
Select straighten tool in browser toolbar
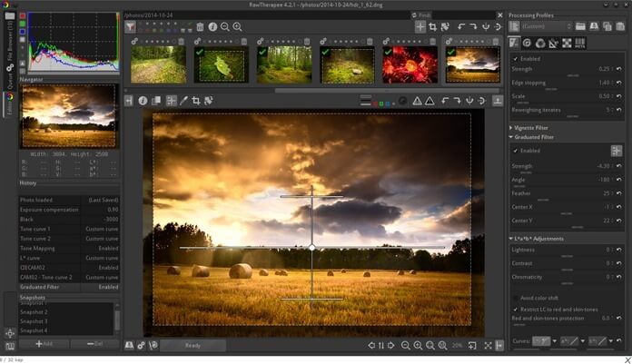pos(445,27)
